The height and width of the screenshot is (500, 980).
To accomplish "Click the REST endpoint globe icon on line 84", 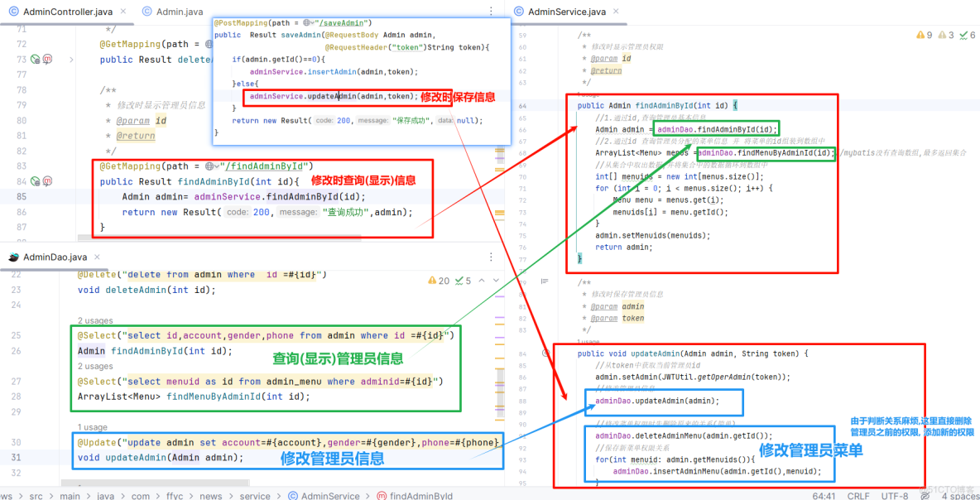I will tap(34, 180).
